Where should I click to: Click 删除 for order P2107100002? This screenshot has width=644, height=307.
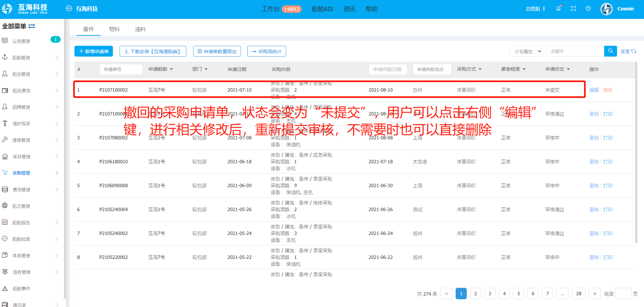608,90
